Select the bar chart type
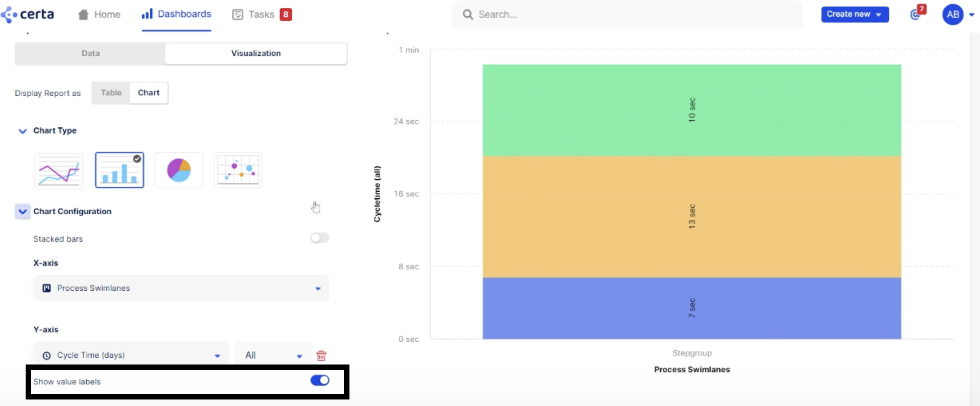 click(x=119, y=170)
